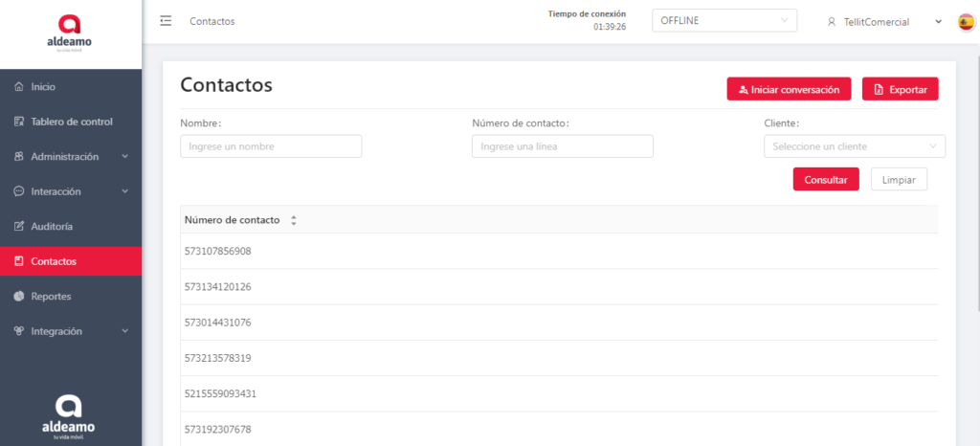
Task: Click the Tiempo de conexión 01:39:26 timer
Action: click(587, 21)
